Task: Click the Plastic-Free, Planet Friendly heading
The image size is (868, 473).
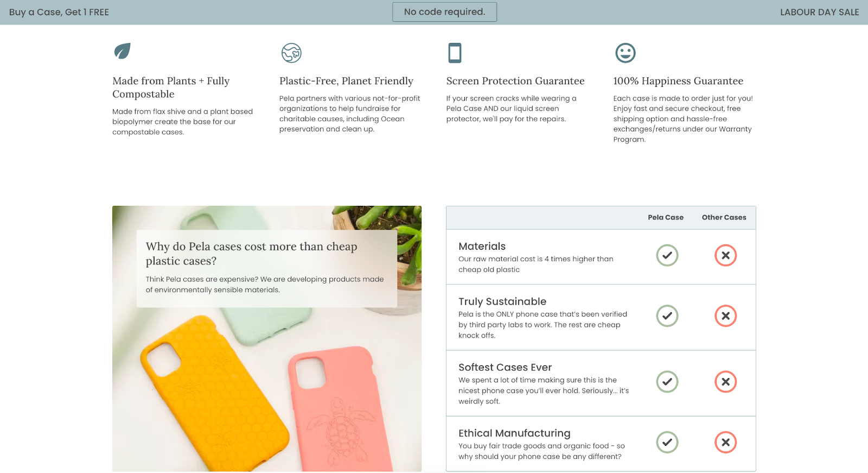Action: tap(346, 81)
